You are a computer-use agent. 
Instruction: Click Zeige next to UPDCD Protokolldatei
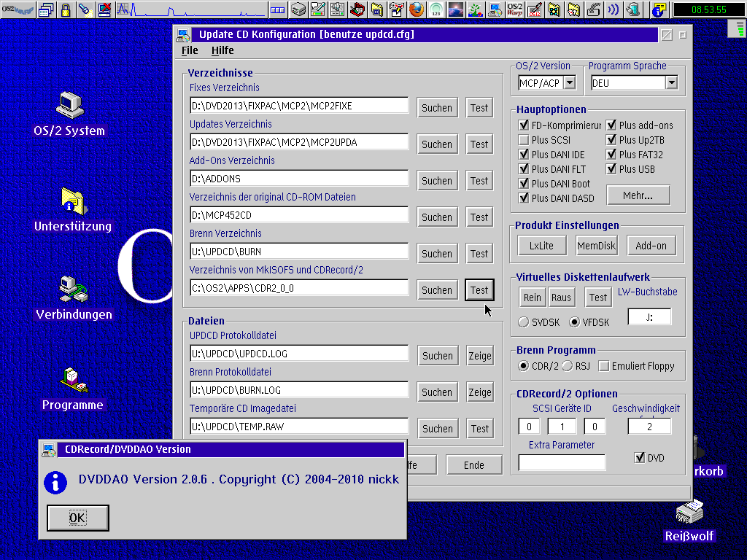480,356
